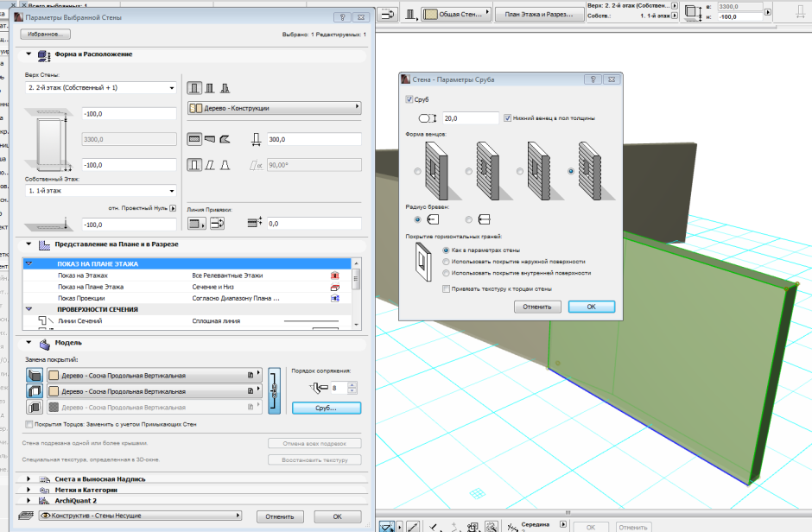Select Линии Сечений row

(187, 321)
